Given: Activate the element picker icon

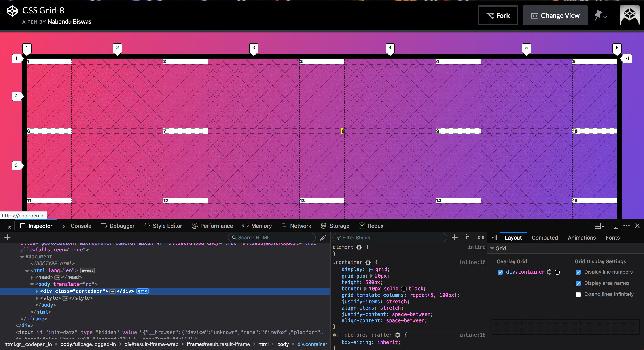Looking at the screenshot, I should (7, 226).
